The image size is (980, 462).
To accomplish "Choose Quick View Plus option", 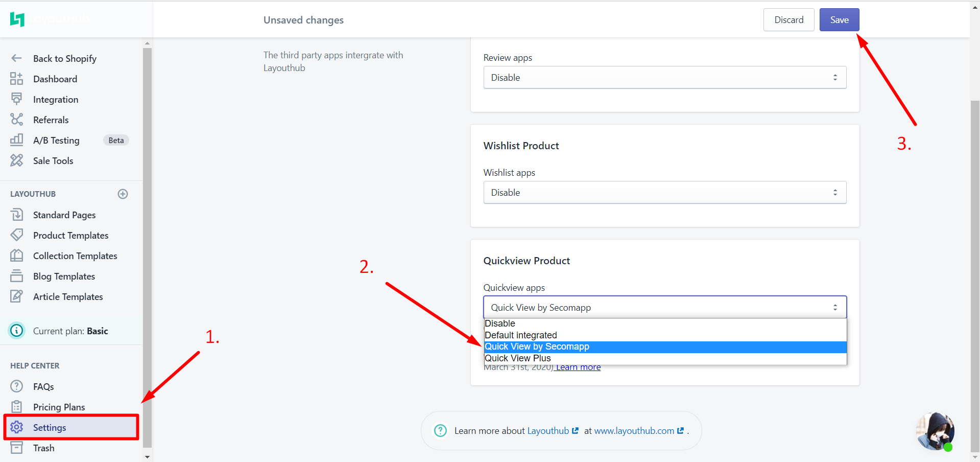I will 665,358.
